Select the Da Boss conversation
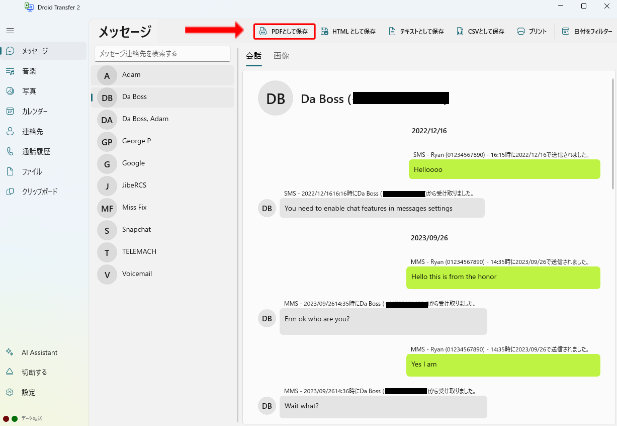The image size is (617, 426). [162, 97]
